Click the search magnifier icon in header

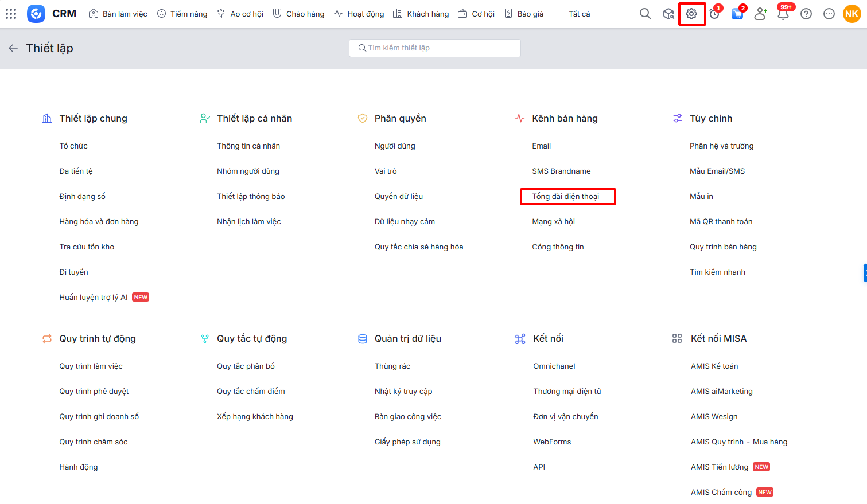click(x=646, y=14)
